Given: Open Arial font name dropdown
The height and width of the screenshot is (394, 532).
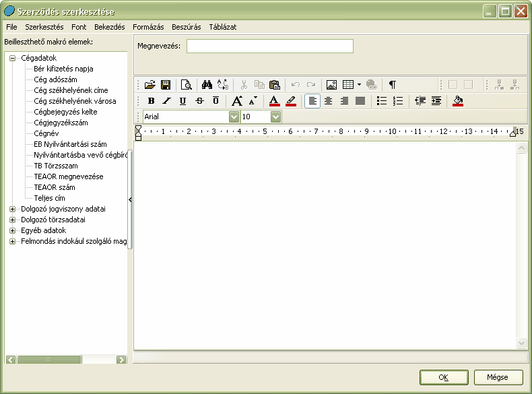Looking at the screenshot, I should click(x=234, y=117).
